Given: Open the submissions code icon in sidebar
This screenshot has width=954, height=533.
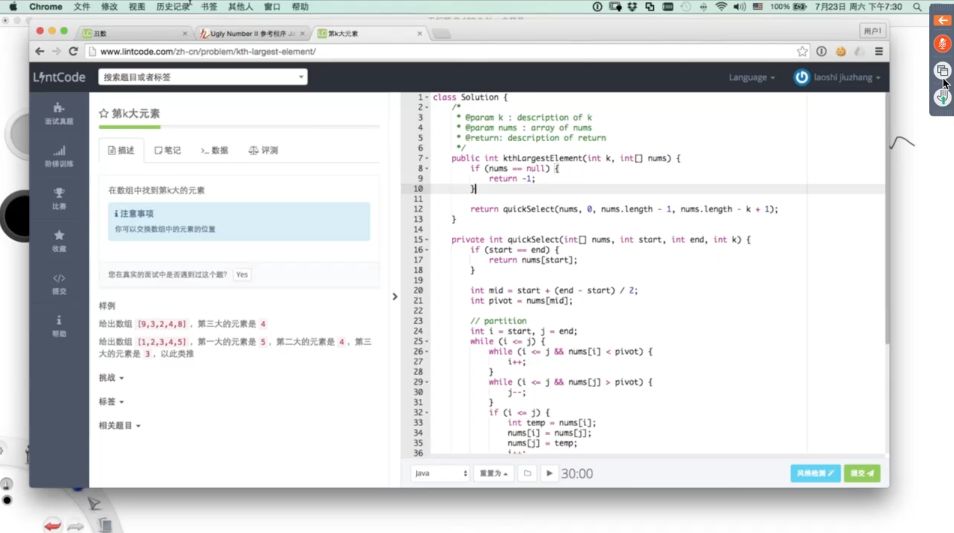Looking at the screenshot, I should click(x=59, y=284).
